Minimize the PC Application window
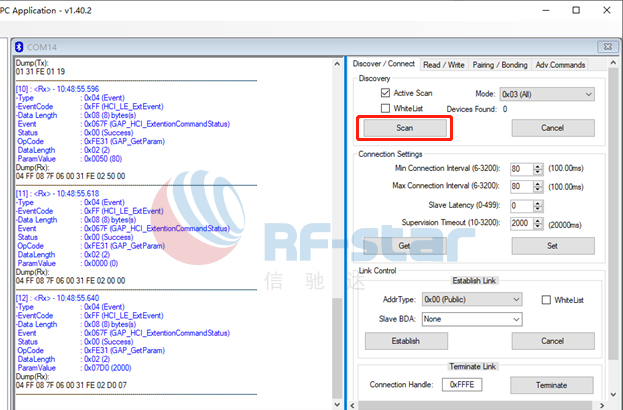 [x=546, y=10]
